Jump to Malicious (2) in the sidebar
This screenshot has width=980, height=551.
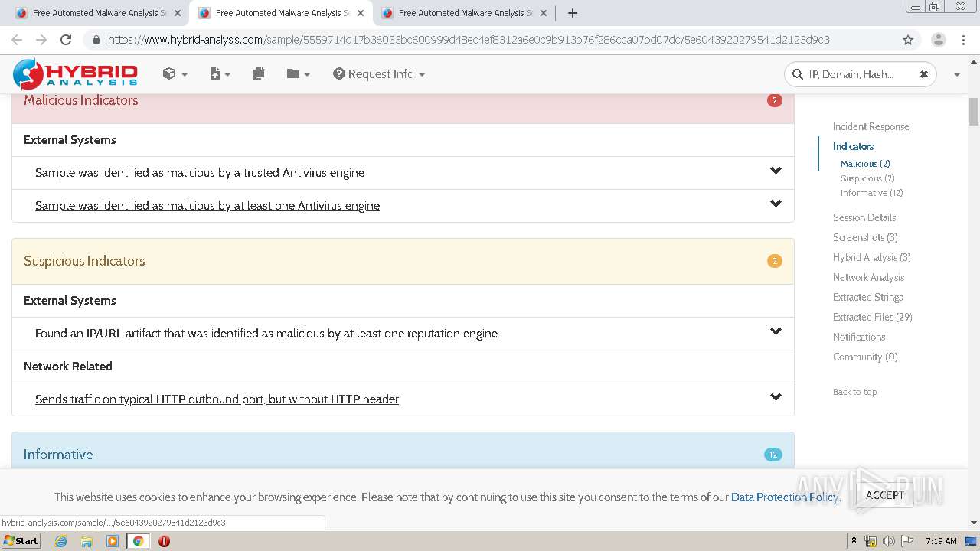click(x=865, y=164)
